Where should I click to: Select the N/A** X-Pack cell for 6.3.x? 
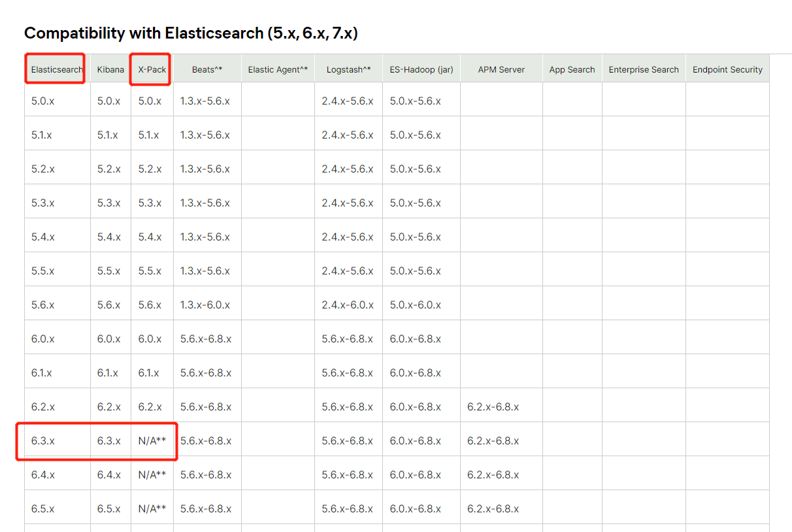(x=152, y=441)
